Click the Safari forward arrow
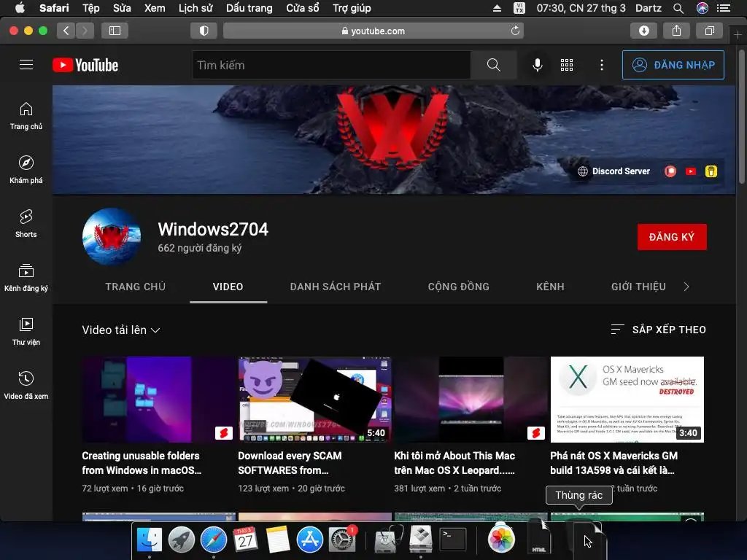This screenshot has height=560, width=747. coord(85,31)
